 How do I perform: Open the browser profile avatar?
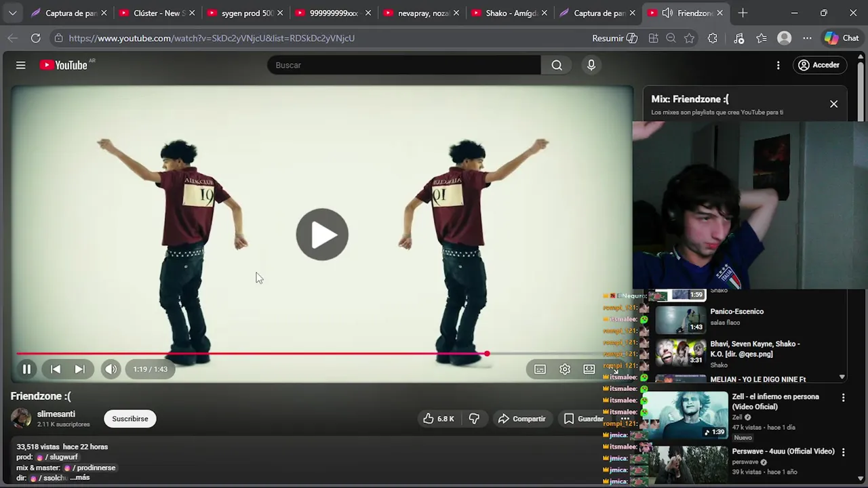tap(785, 38)
